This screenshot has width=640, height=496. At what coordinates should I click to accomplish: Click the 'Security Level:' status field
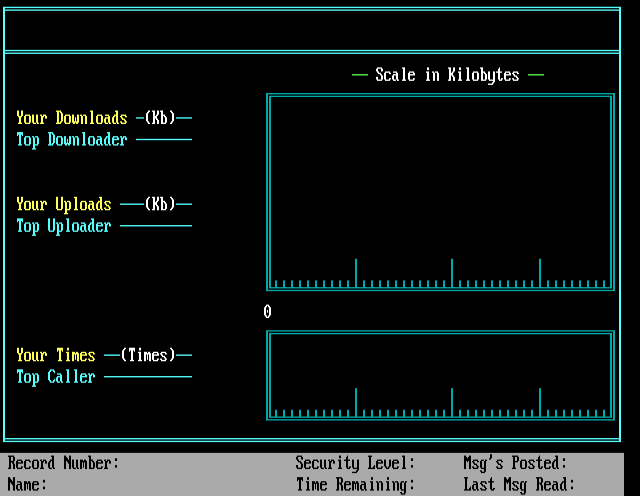[x=355, y=464]
